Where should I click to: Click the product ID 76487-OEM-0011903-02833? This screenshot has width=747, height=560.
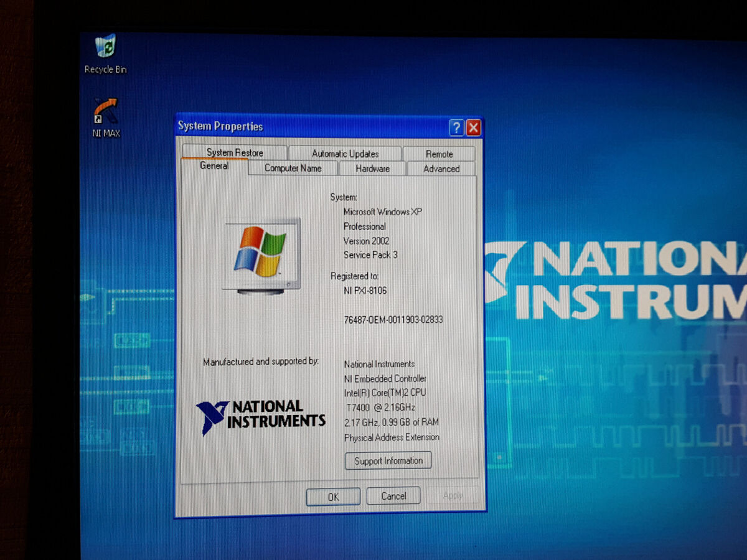[x=393, y=320]
